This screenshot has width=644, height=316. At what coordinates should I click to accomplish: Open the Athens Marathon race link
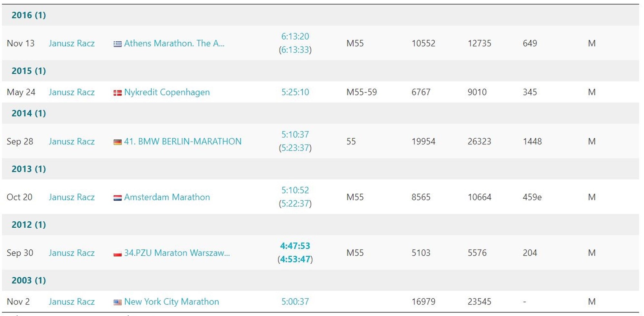tap(174, 43)
